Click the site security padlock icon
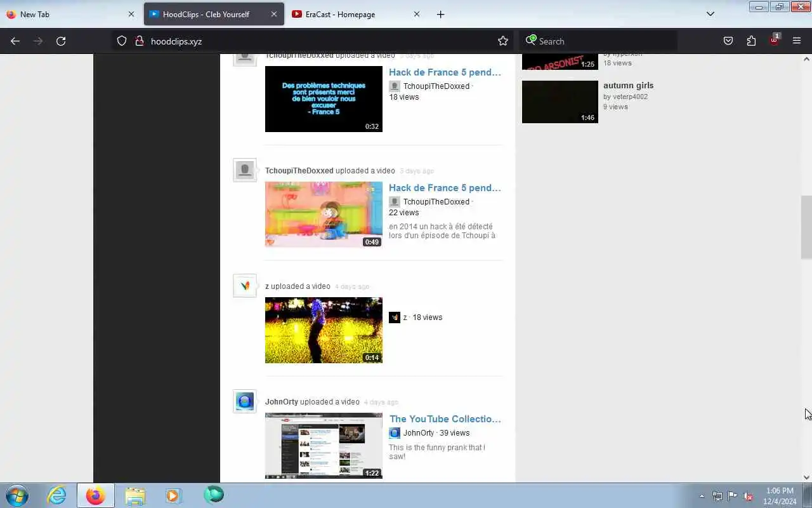The height and width of the screenshot is (508, 812). (140, 41)
